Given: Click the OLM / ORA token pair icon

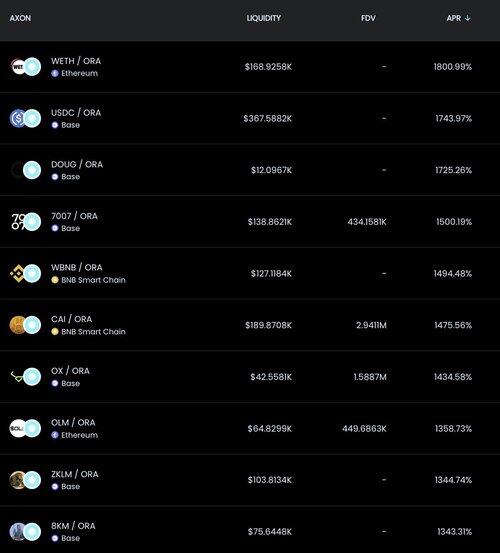Looking at the screenshot, I should tap(25, 428).
